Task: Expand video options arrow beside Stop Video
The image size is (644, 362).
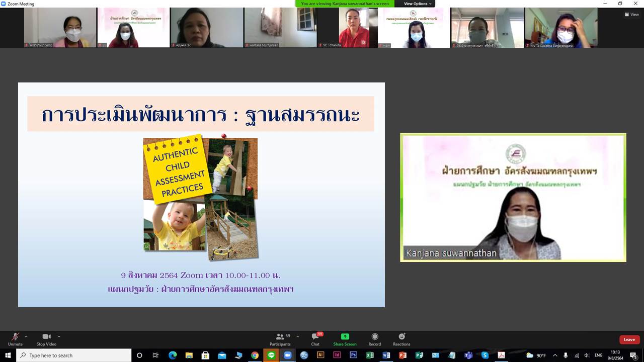Action: click(59, 336)
